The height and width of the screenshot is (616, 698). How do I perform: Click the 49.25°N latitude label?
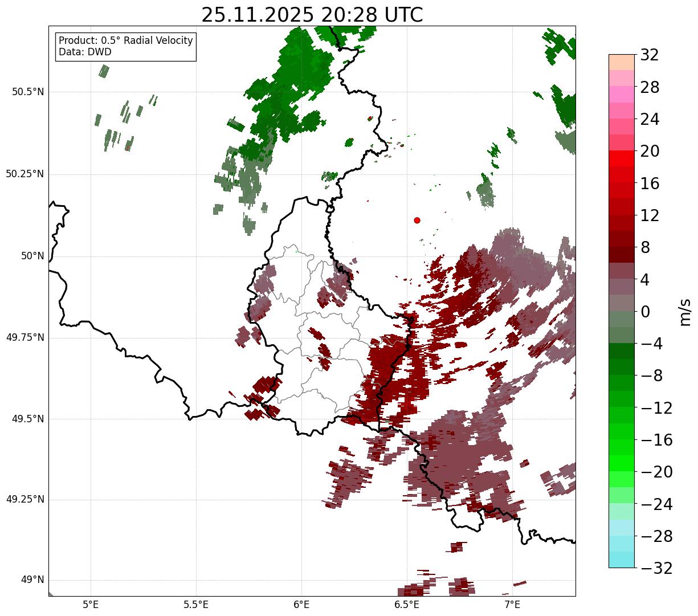coord(25,500)
